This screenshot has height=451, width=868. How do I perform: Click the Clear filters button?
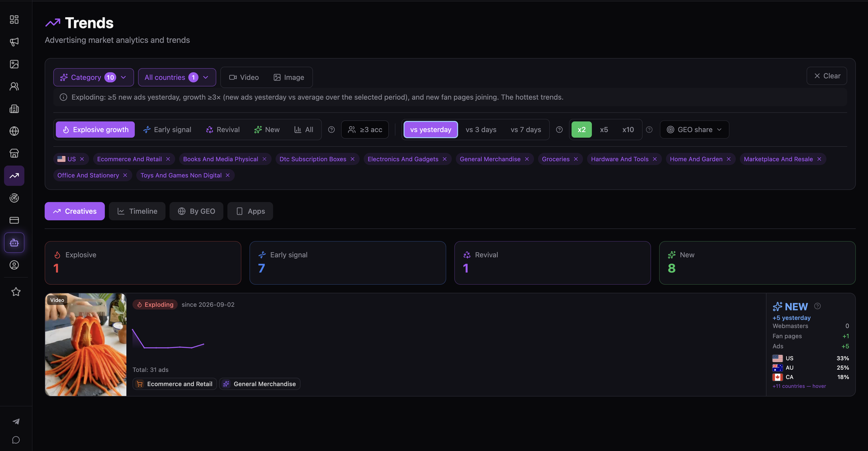pos(827,76)
